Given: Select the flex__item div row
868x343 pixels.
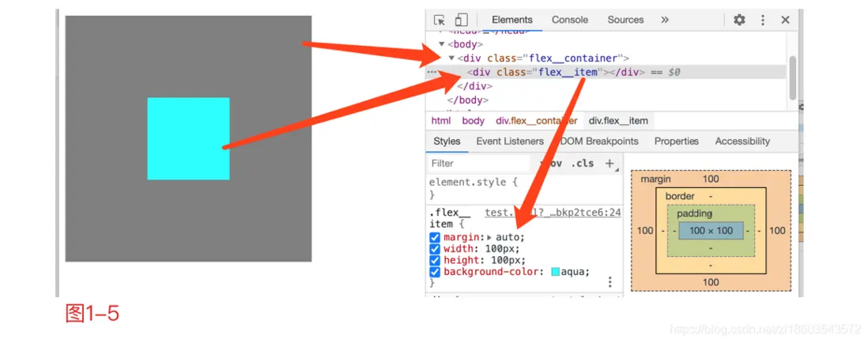Looking at the screenshot, I should coord(606,72).
